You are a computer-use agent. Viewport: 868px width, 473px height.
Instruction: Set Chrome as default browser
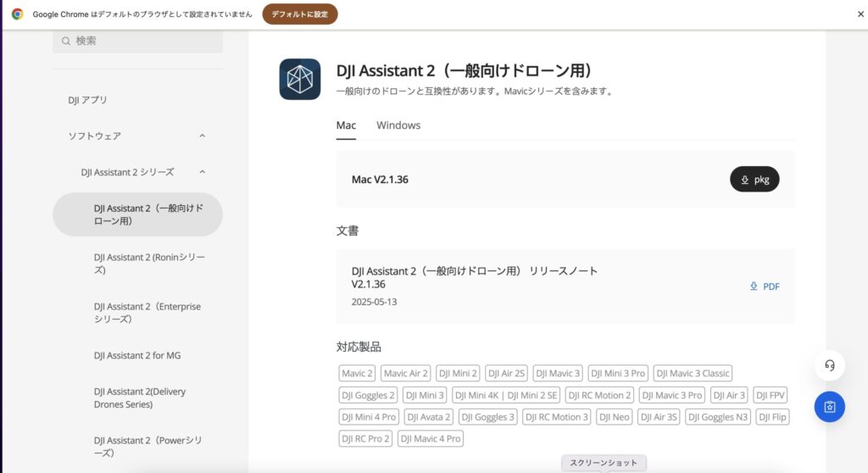pyautogui.click(x=299, y=14)
